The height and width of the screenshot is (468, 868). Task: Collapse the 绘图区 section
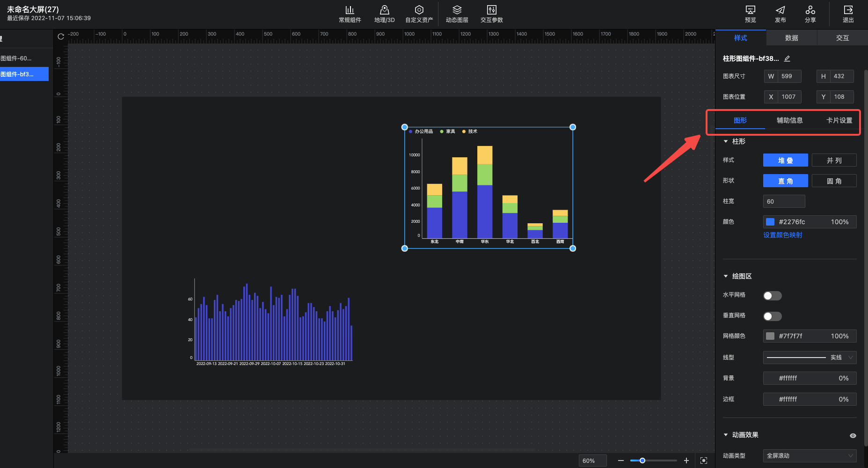tap(726, 276)
